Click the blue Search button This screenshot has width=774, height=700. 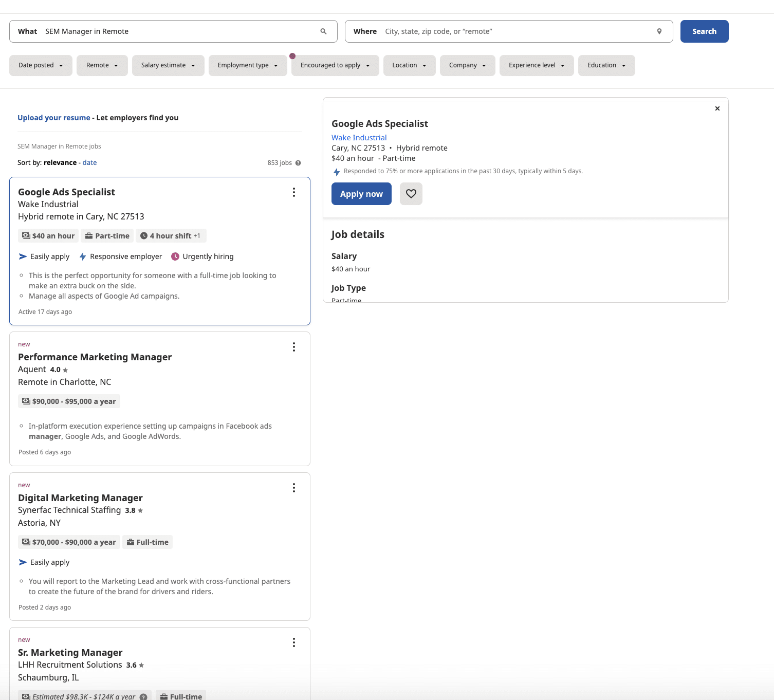point(704,31)
